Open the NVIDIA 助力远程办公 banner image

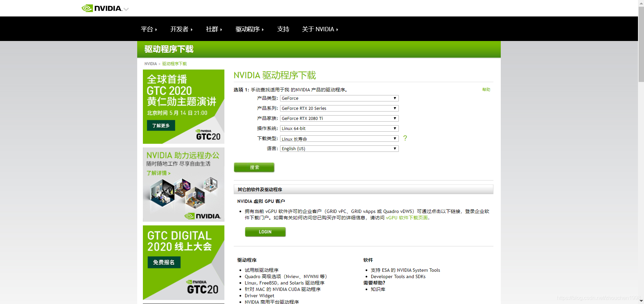pyautogui.click(x=183, y=184)
